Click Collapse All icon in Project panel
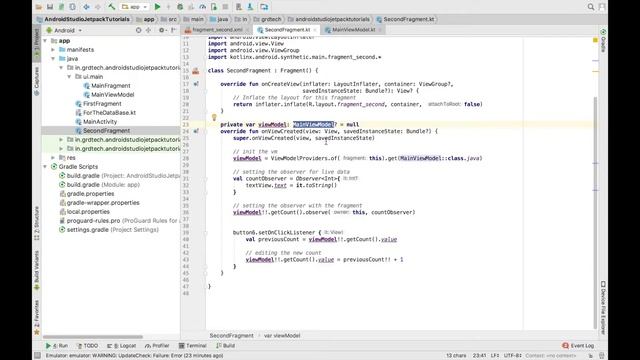Viewport: 640px width, 360px height. point(149,30)
